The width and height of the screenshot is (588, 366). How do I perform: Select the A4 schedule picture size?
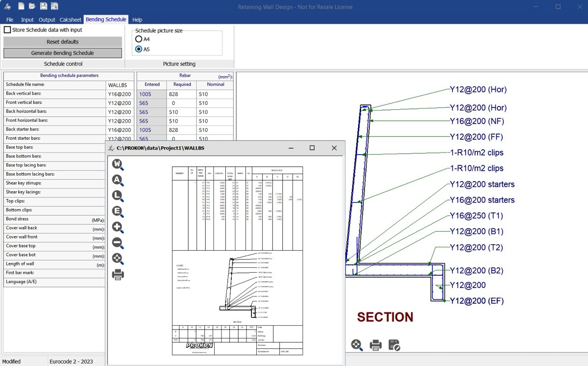139,39
